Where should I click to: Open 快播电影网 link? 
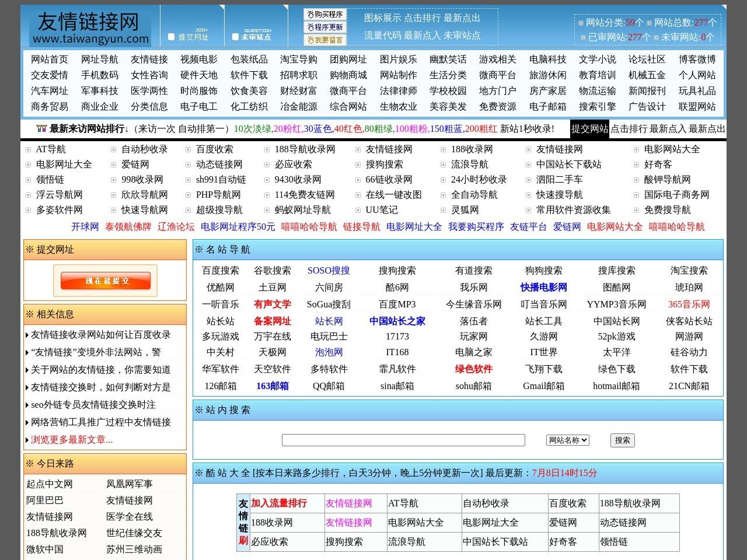544,288
